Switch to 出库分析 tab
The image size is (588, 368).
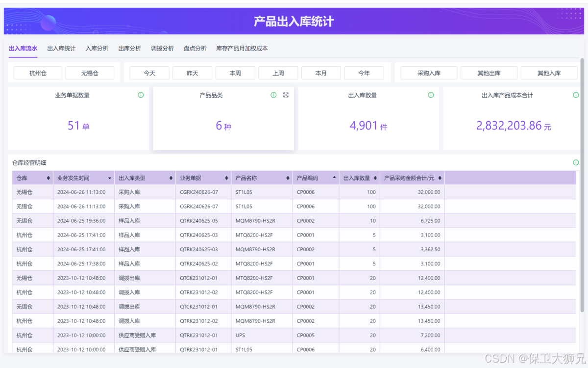130,49
